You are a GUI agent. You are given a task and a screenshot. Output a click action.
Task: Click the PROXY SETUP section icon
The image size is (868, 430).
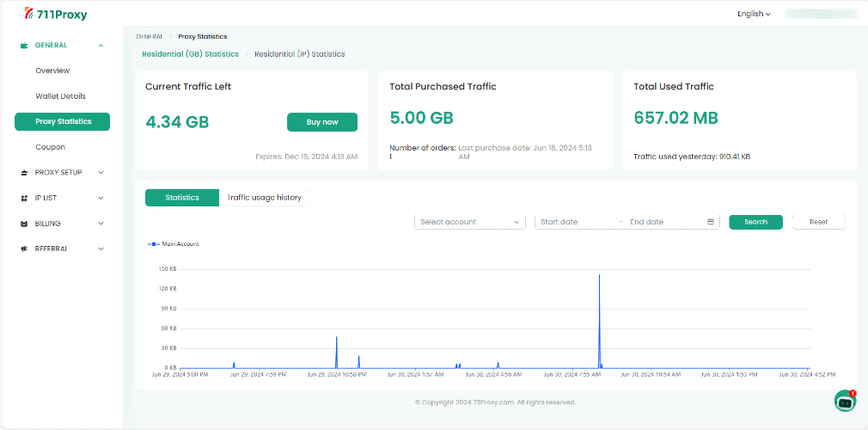pyautogui.click(x=24, y=173)
